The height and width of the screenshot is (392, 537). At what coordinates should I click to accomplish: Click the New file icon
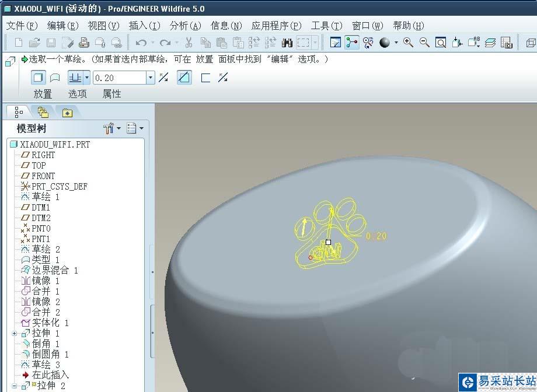coord(19,43)
